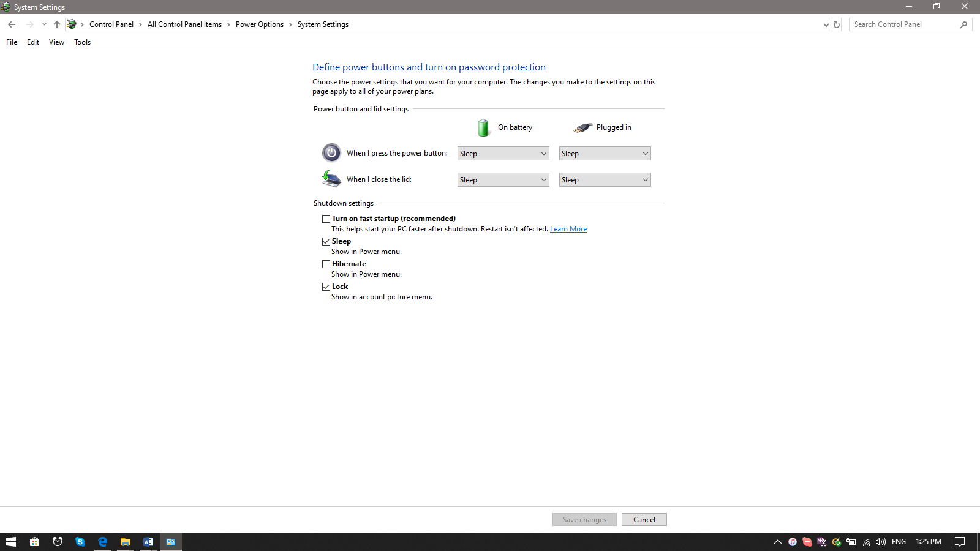980x551 pixels.
Task: Open Microsoft Edge from the taskbar
Action: (103, 542)
